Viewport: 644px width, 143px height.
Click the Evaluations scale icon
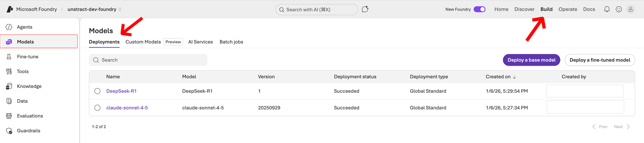pos(9,116)
